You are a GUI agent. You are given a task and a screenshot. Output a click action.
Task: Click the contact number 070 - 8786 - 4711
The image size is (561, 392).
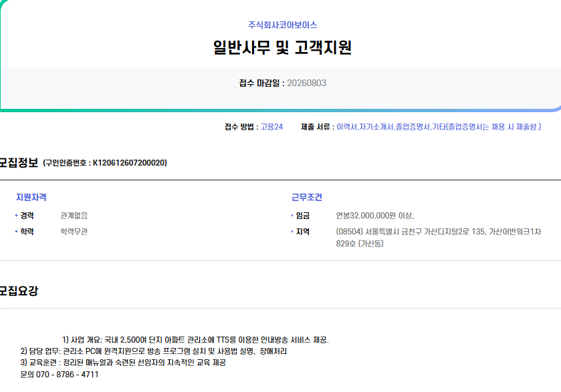click(68, 375)
